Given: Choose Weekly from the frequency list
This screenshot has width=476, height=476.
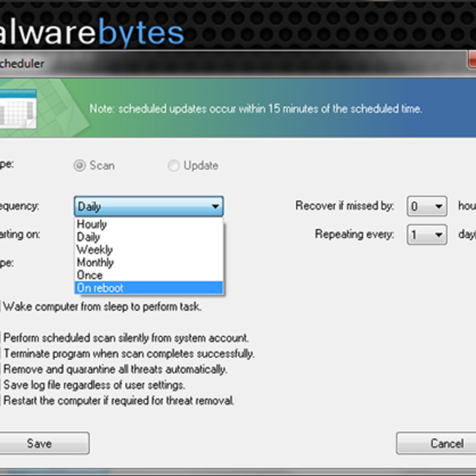Looking at the screenshot, I should (x=149, y=250).
